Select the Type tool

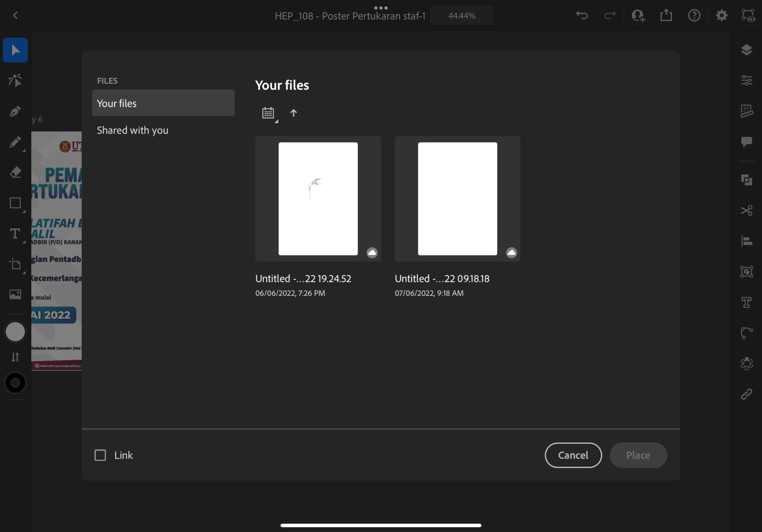(15, 234)
